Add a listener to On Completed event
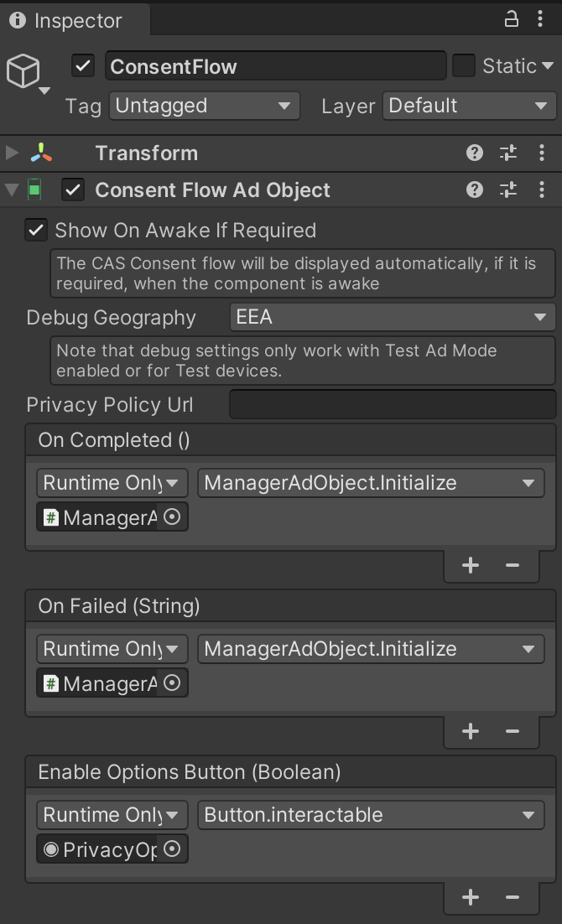This screenshot has width=562, height=924. click(471, 565)
